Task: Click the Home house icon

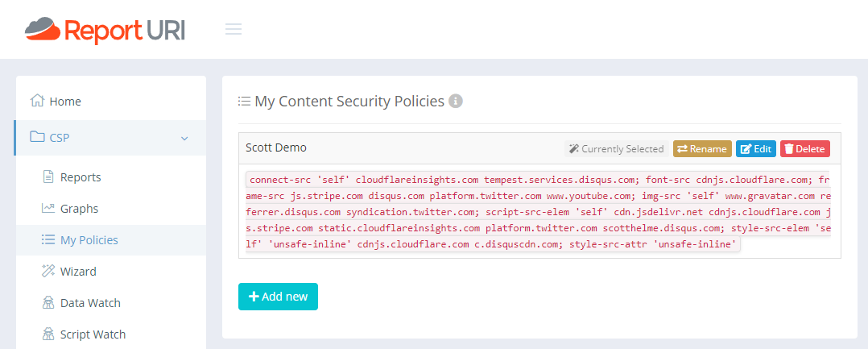Action: click(x=37, y=102)
